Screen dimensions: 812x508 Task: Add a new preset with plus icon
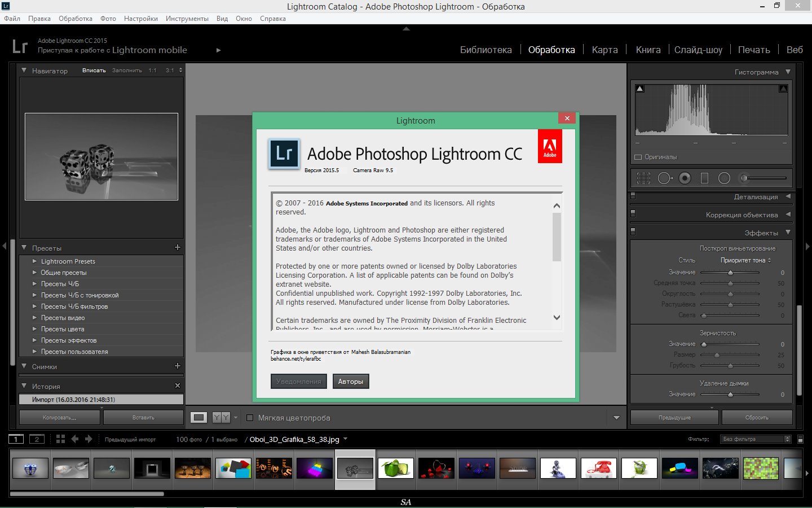pos(178,247)
